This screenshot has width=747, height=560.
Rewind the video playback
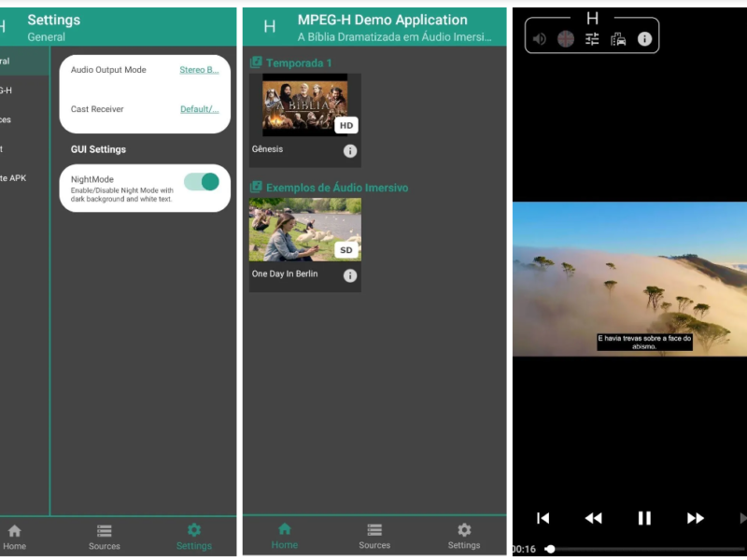594,518
